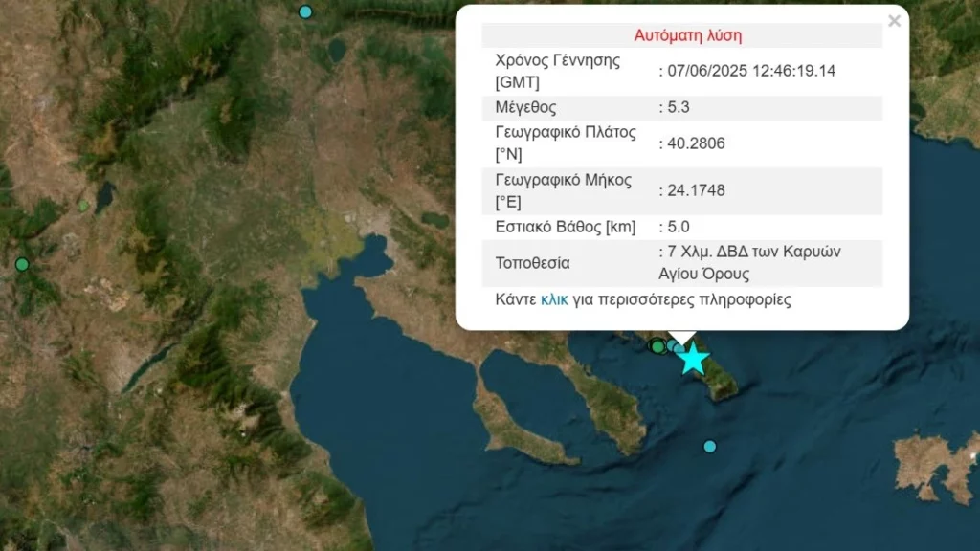Click the origin time 07/06/2025 12:46:19.14

coord(751,71)
